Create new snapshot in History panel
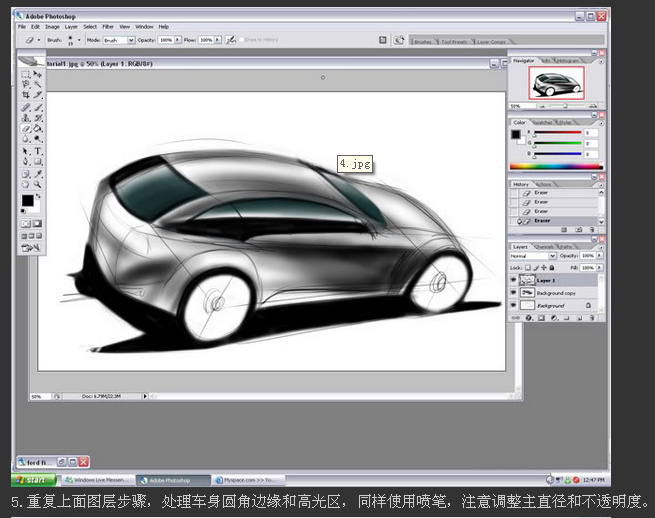The height and width of the screenshot is (518, 655). [579, 229]
